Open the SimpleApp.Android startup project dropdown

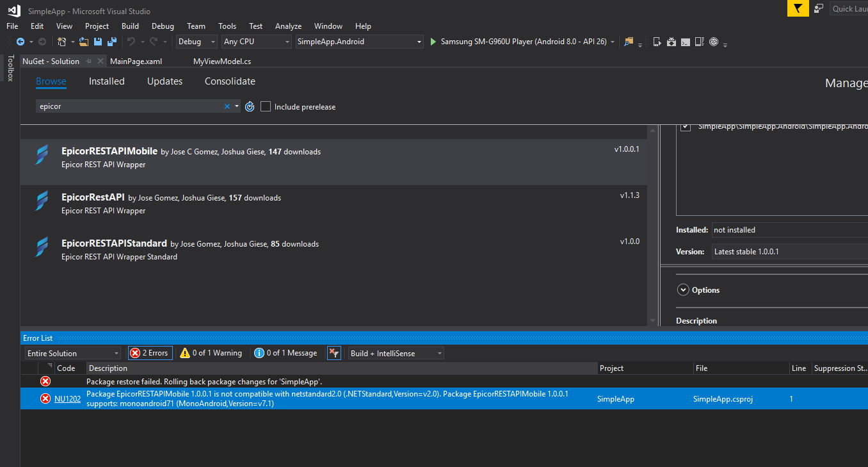point(360,42)
